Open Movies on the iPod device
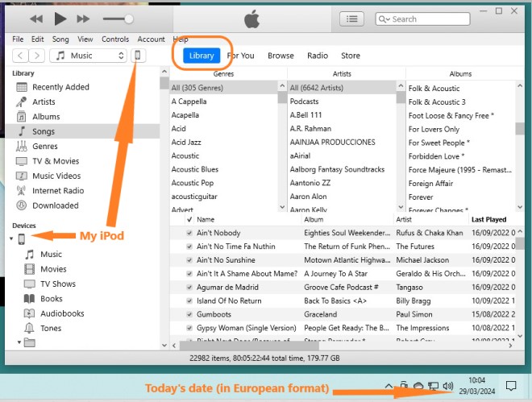Image resolution: width=532 pixels, height=402 pixels. coord(53,269)
